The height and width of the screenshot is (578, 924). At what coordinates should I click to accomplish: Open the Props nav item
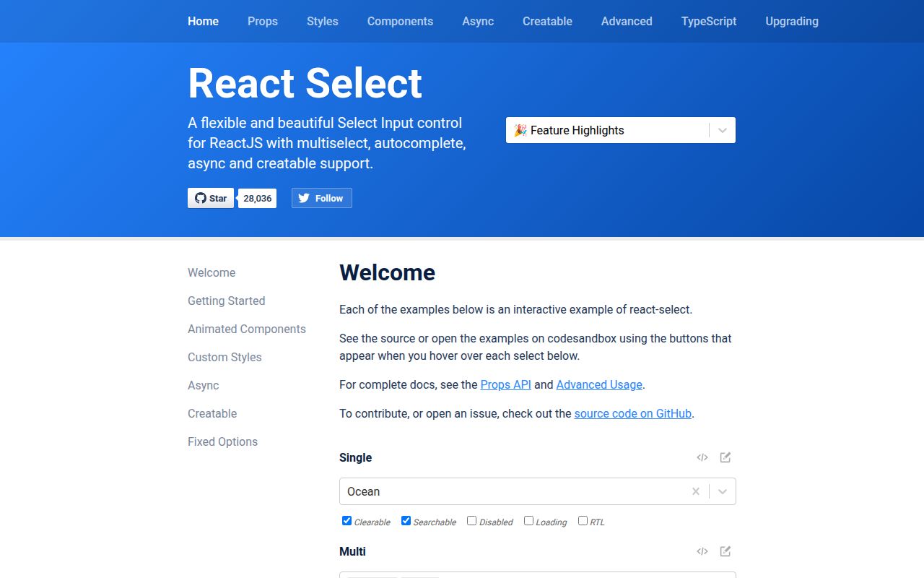click(x=263, y=21)
